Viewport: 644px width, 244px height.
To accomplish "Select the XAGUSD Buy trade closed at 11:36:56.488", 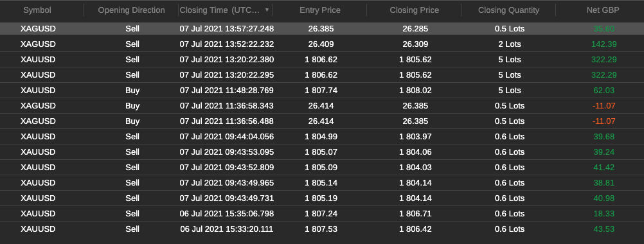I will tap(322, 121).
